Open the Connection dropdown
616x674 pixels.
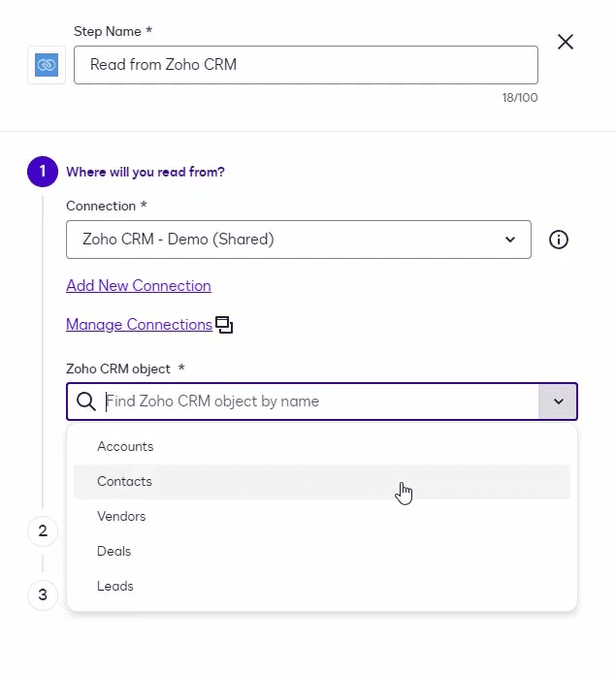pyautogui.click(x=298, y=240)
